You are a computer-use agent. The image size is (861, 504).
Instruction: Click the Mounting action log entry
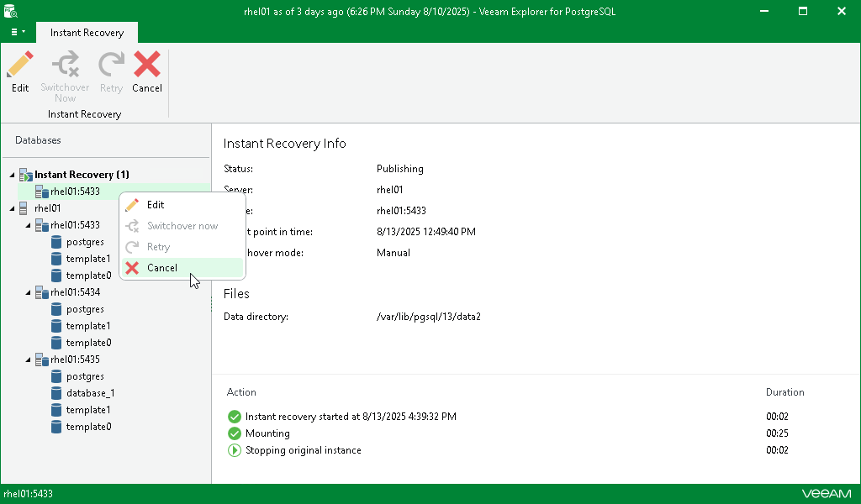(x=267, y=433)
